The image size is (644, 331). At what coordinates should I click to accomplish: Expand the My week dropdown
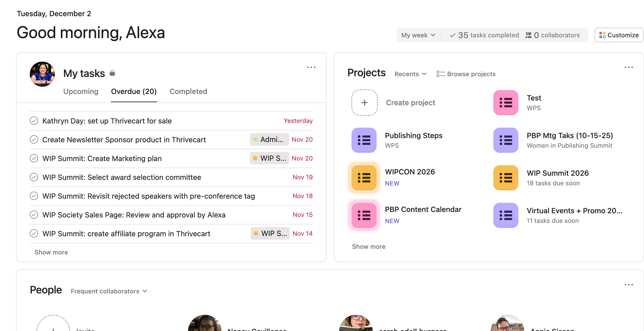(418, 35)
